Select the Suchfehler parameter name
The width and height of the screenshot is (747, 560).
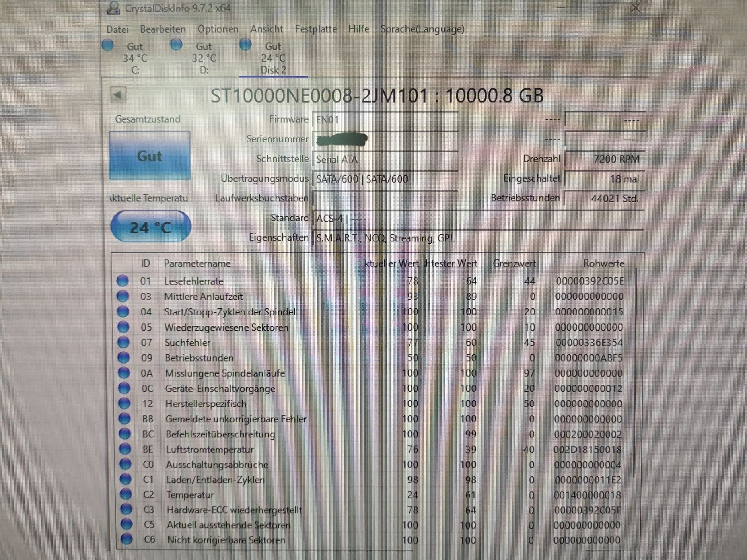click(x=188, y=343)
